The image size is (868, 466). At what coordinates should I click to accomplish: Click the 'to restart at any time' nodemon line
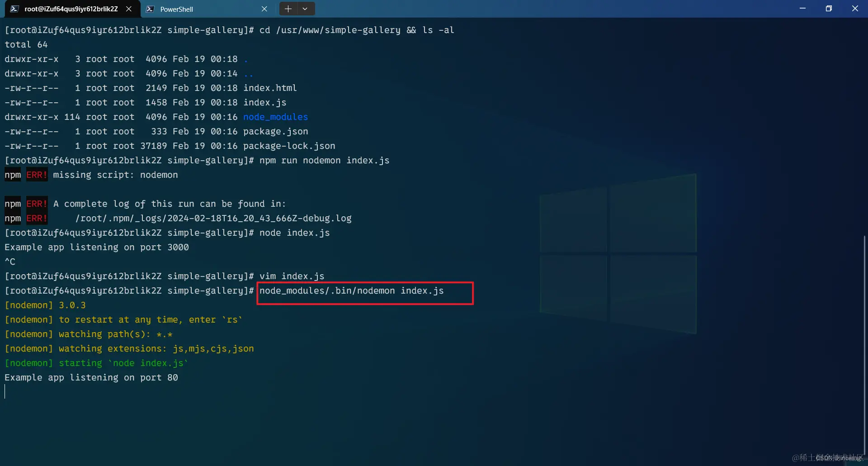123,319
